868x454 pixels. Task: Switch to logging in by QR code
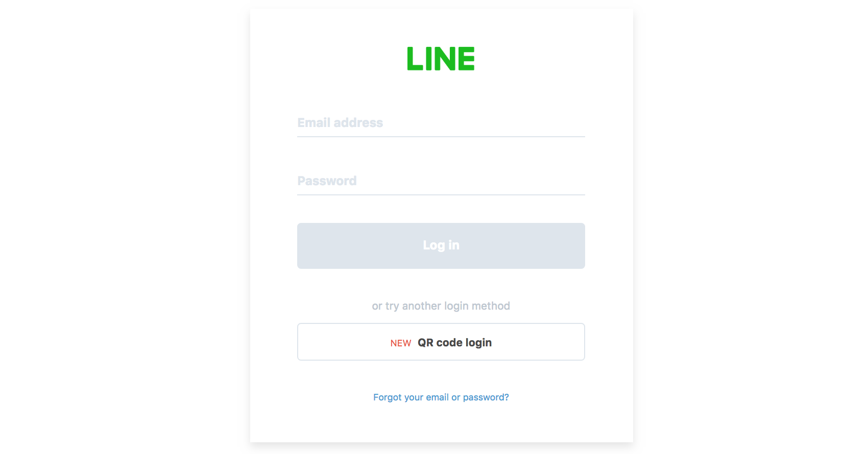(x=441, y=342)
